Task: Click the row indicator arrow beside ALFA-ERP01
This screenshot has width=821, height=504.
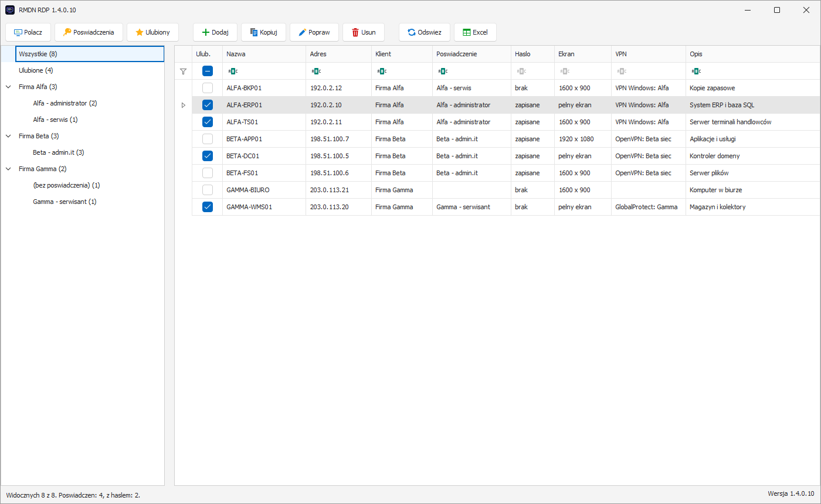Action: (183, 105)
